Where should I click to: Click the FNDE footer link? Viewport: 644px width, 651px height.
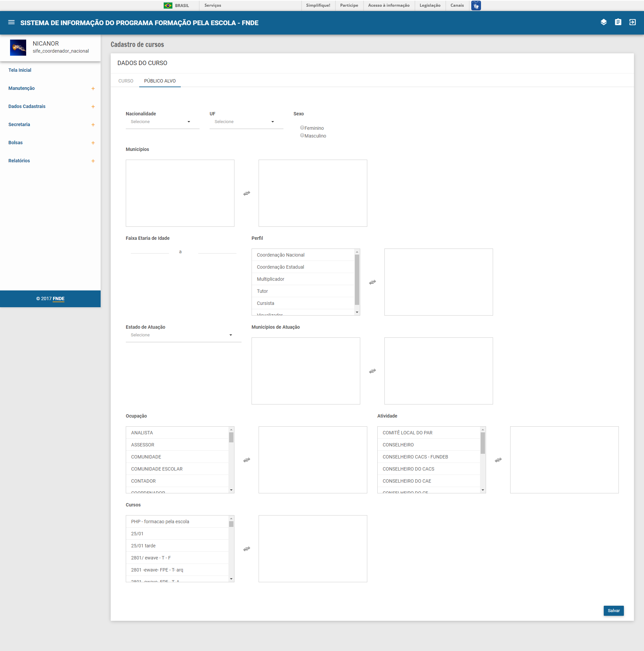coord(58,299)
